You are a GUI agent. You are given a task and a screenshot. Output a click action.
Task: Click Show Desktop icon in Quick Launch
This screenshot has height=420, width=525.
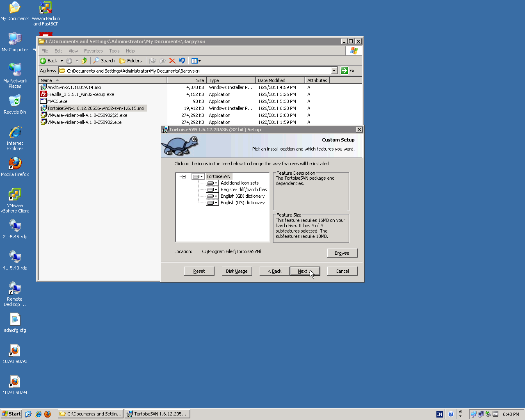28,414
